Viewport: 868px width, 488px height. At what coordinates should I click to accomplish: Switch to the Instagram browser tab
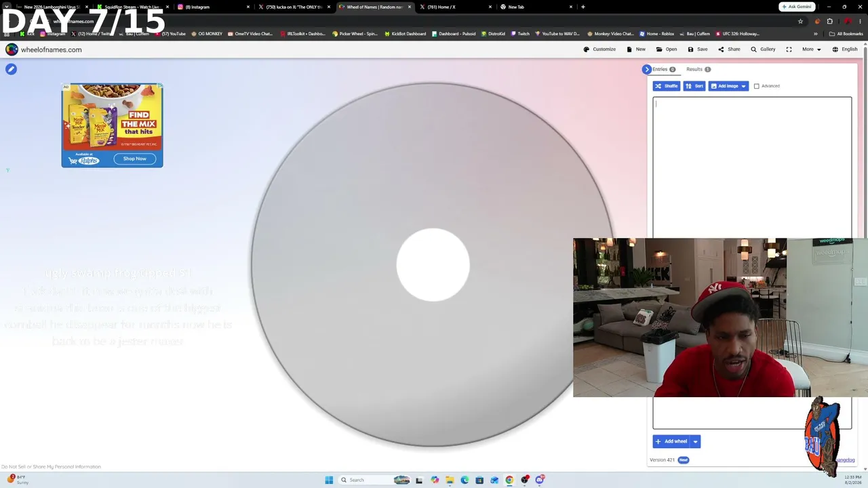click(214, 7)
